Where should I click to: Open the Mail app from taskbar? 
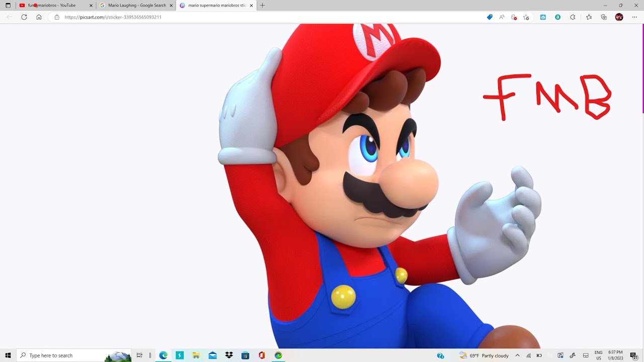pyautogui.click(x=212, y=355)
